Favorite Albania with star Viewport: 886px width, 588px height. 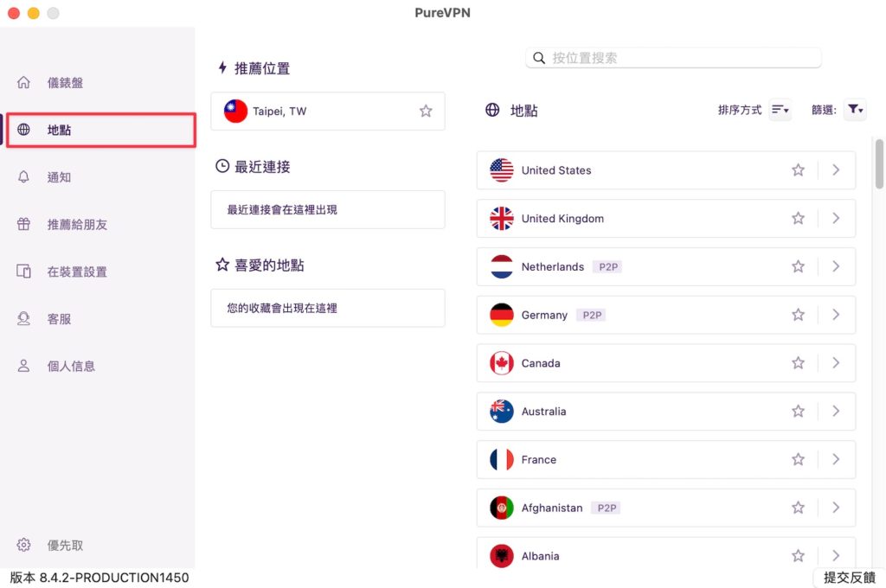798,556
